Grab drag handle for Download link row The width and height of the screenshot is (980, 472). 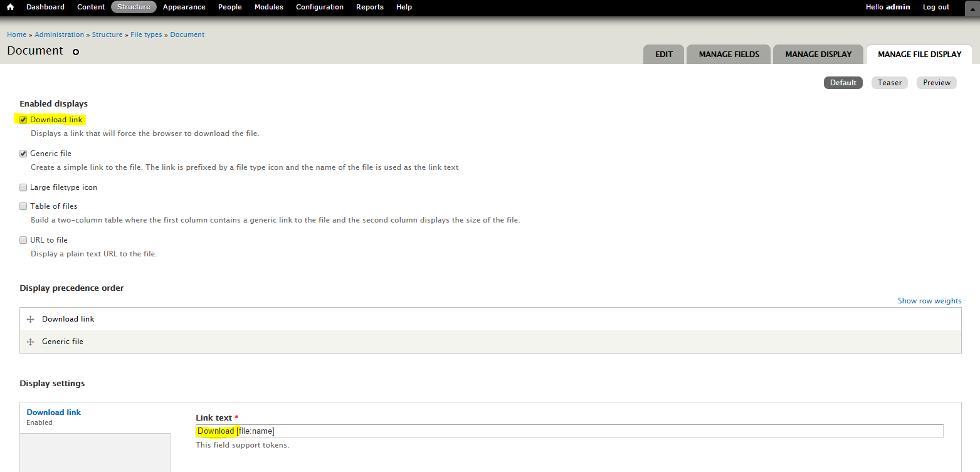(x=30, y=319)
